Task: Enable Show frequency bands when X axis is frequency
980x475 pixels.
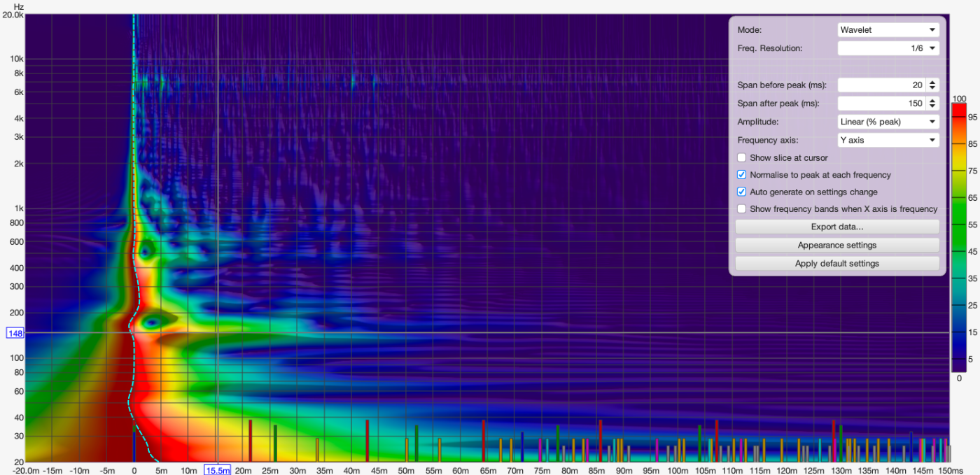Action: click(x=742, y=208)
